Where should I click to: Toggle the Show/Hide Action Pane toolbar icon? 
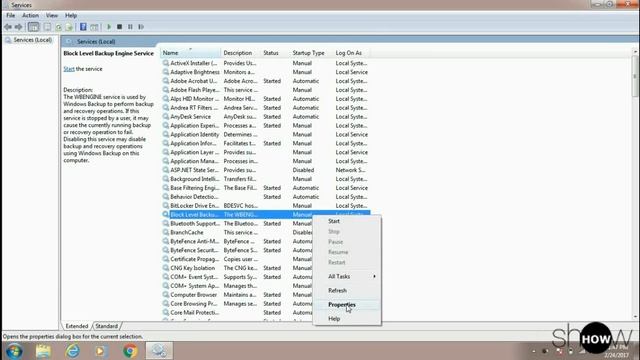coord(94,27)
